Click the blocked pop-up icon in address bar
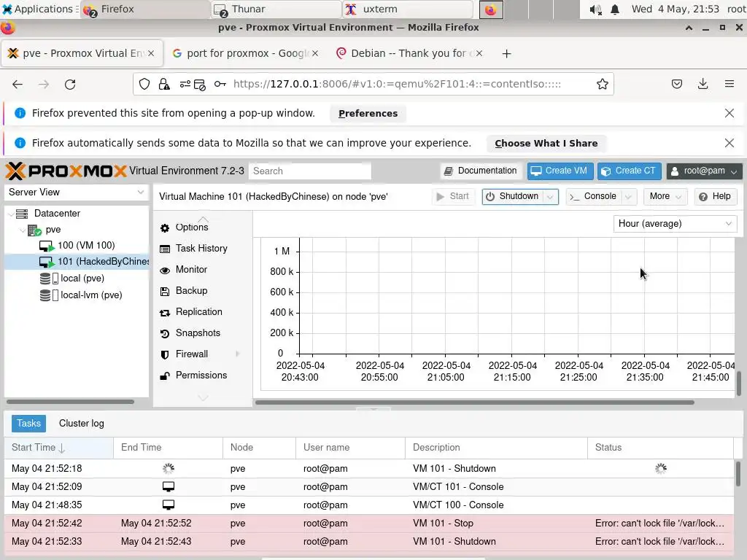This screenshot has height=560, width=747. [200, 85]
